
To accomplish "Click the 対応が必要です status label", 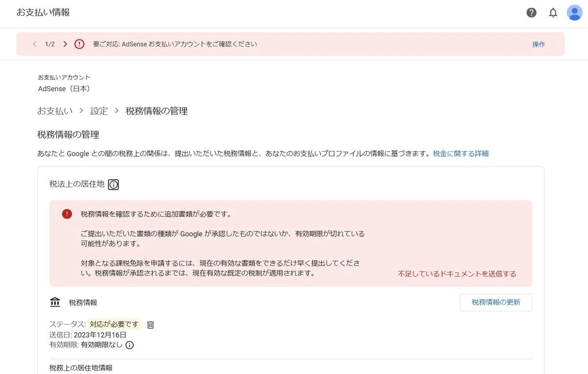I will (114, 324).
